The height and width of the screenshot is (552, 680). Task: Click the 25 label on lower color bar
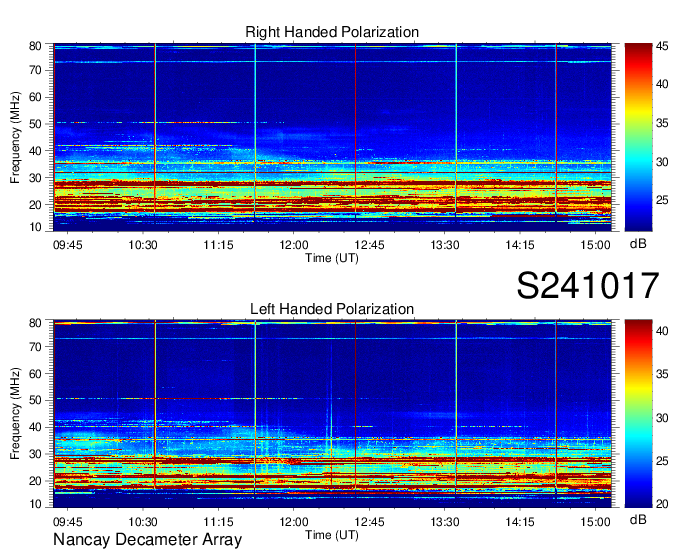[662, 461]
